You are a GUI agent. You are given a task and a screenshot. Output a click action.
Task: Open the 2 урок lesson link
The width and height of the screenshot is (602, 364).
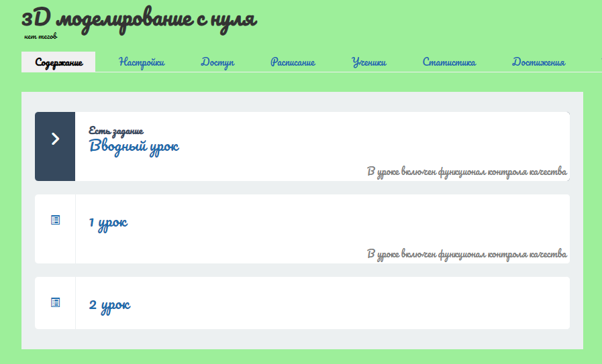pos(110,305)
